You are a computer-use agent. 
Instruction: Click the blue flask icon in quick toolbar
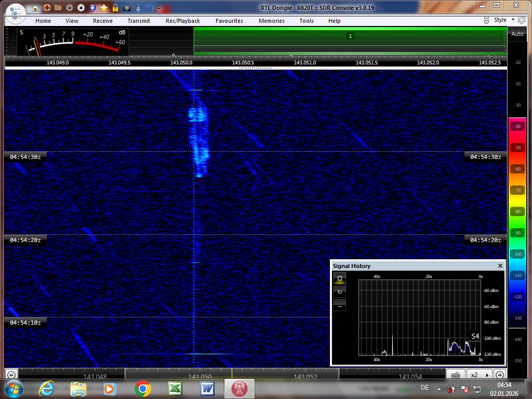138,7
